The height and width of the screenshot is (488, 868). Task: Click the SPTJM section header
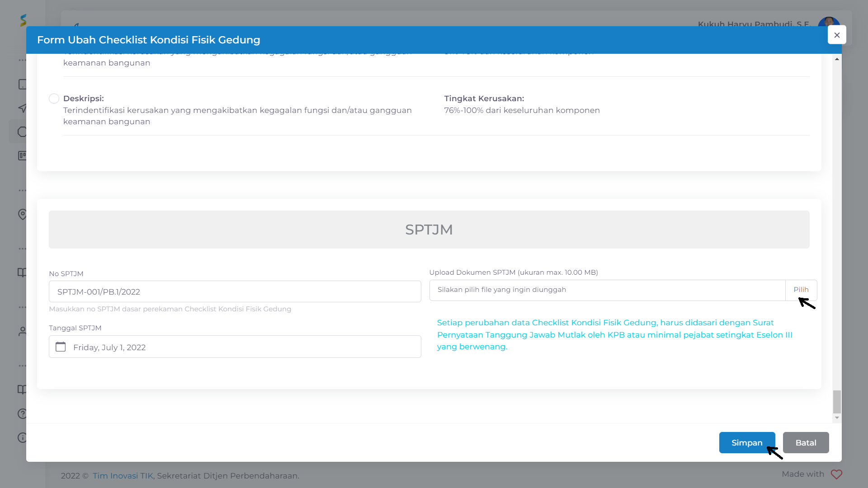(x=429, y=230)
